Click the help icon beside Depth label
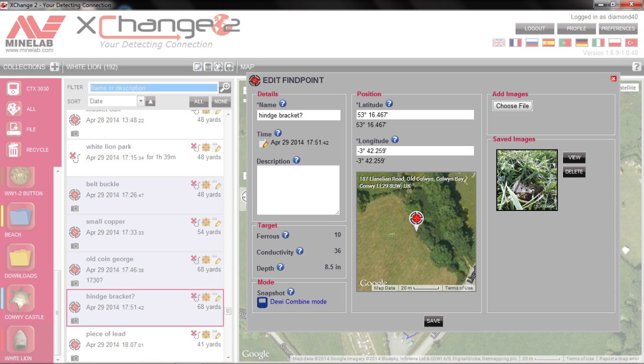 pos(281,267)
